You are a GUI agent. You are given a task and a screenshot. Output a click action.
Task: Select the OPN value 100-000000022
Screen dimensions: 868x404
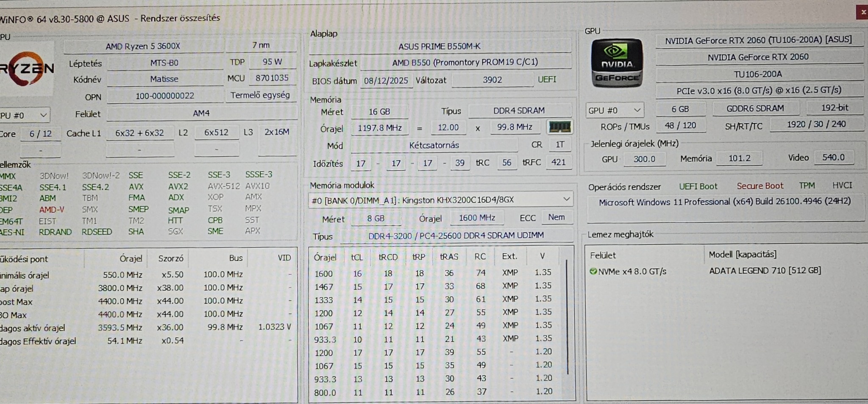pos(164,96)
